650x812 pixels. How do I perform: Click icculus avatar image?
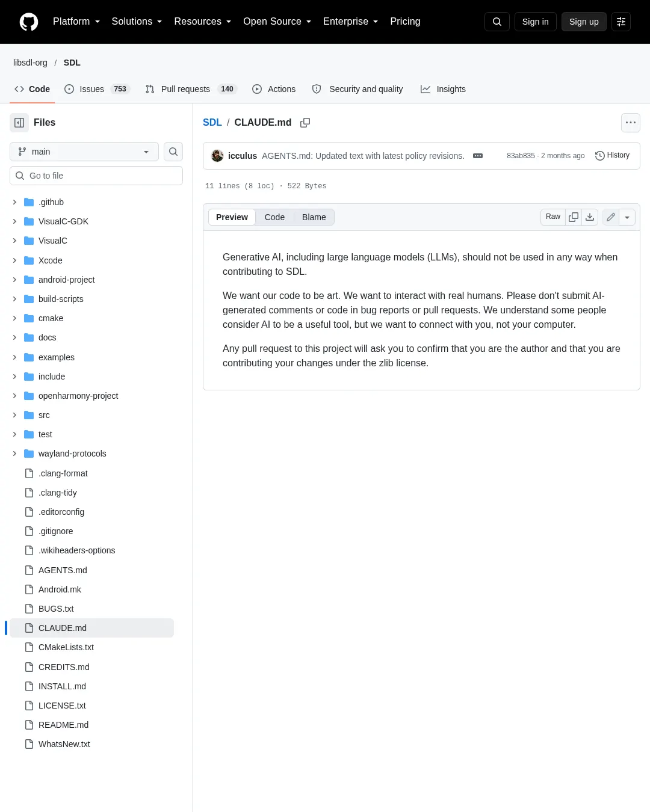217,156
